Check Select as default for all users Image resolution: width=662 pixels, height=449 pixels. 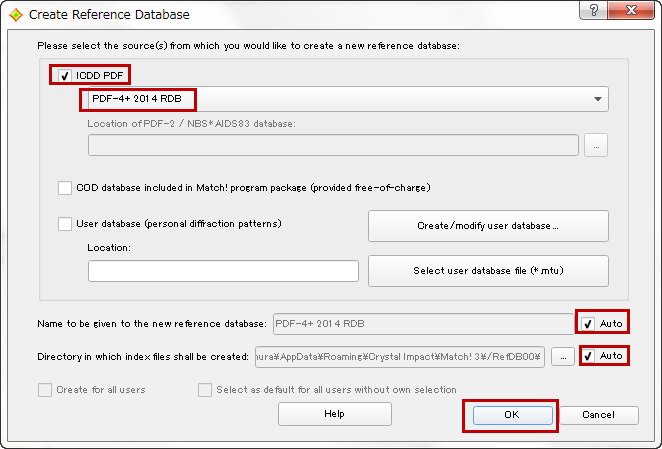coord(205,390)
